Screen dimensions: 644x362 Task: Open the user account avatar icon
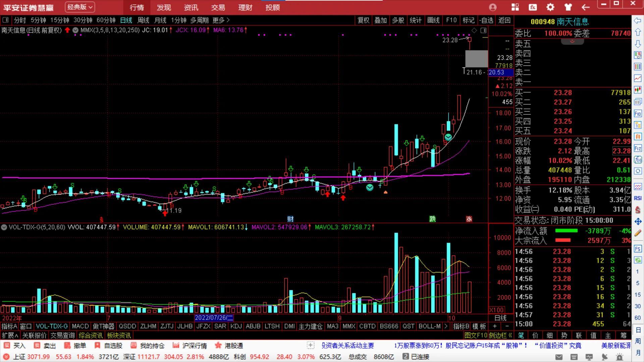(493, 7)
